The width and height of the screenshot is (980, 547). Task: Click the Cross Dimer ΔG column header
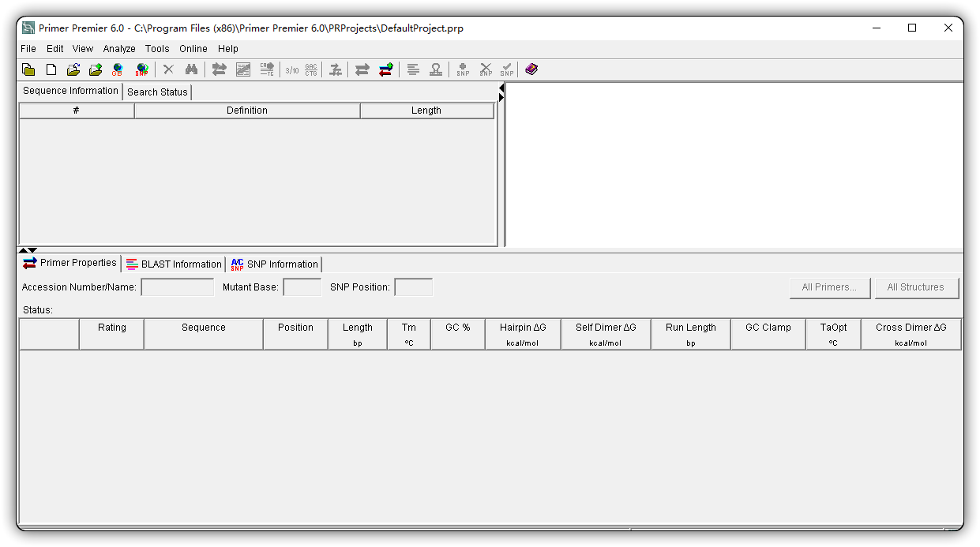tap(911, 334)
